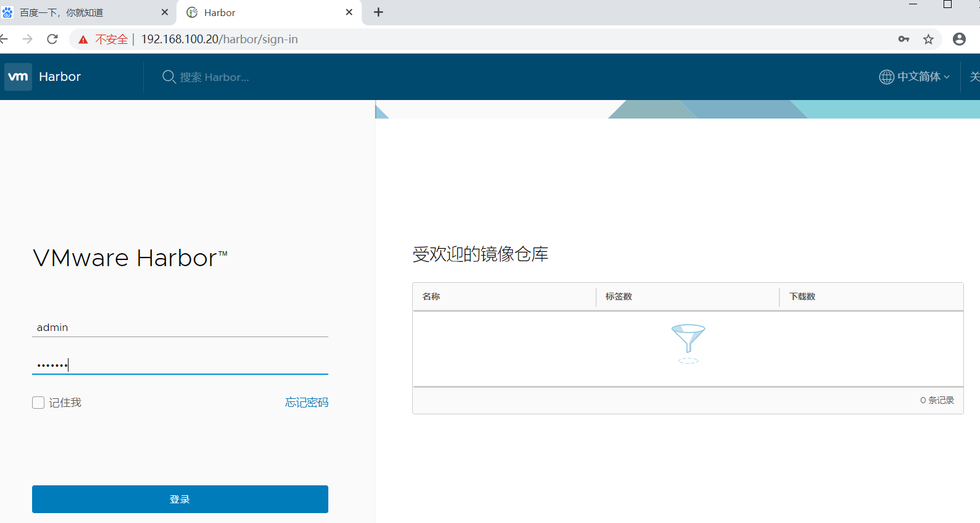
Task: Click the saved password key icon
Action: pyautogui.click(x=903, y=39)
